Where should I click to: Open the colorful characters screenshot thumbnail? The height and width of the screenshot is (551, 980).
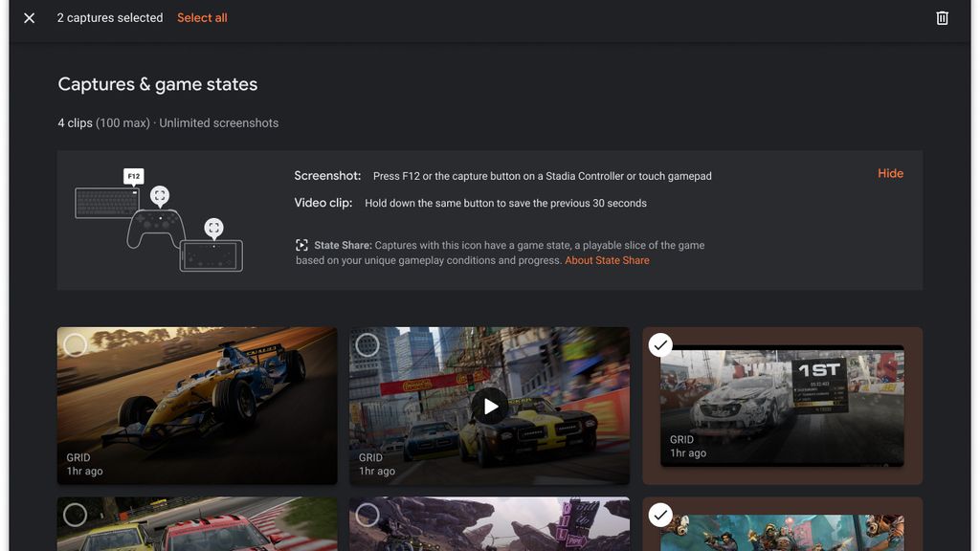[782, 533]
